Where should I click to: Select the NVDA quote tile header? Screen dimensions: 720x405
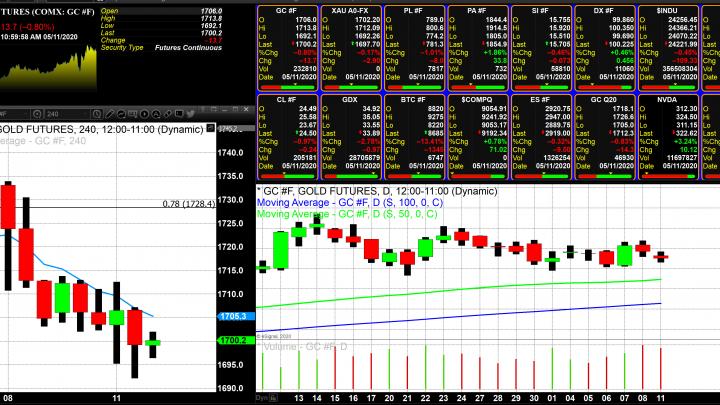tap(667, 99)
